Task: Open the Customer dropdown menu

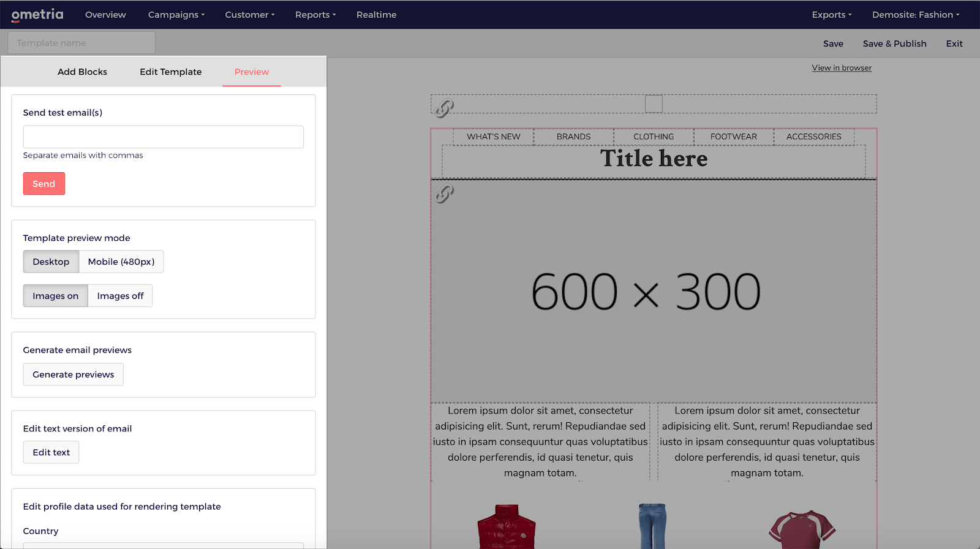Action: coord(250,15)
